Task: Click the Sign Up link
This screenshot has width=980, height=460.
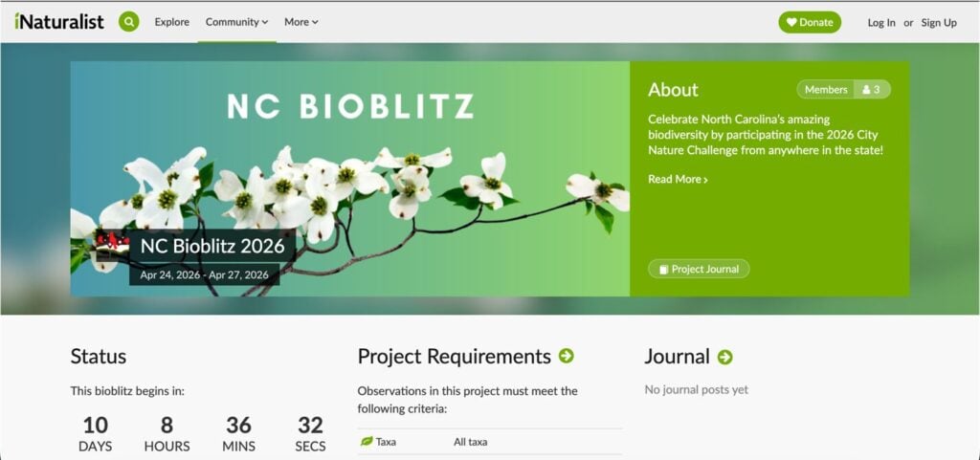Action: [x=939, y=22]
